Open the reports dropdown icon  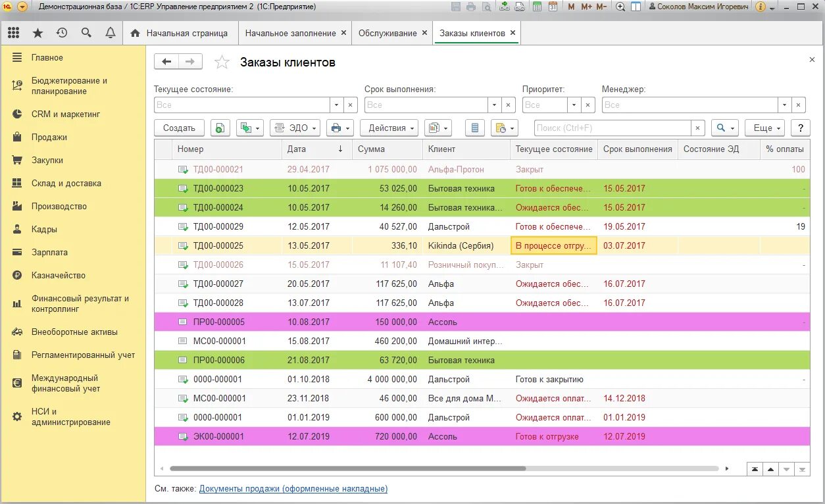438,128
